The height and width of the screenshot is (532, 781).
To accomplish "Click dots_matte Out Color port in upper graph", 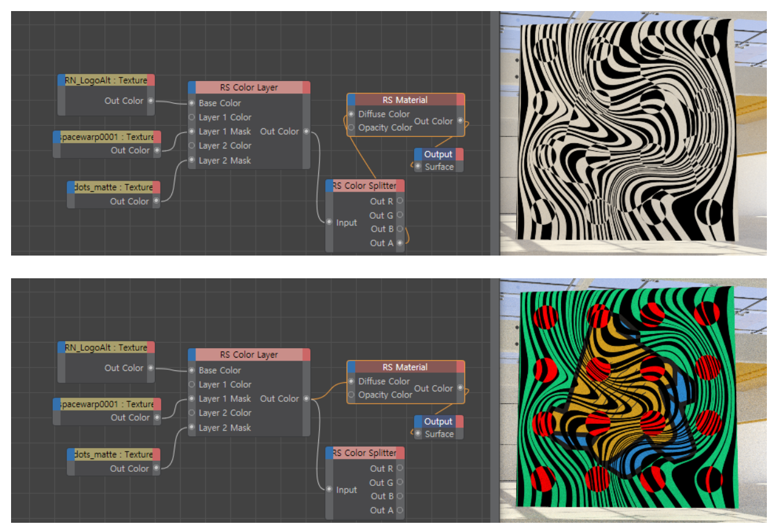I will tap(156, 201).
